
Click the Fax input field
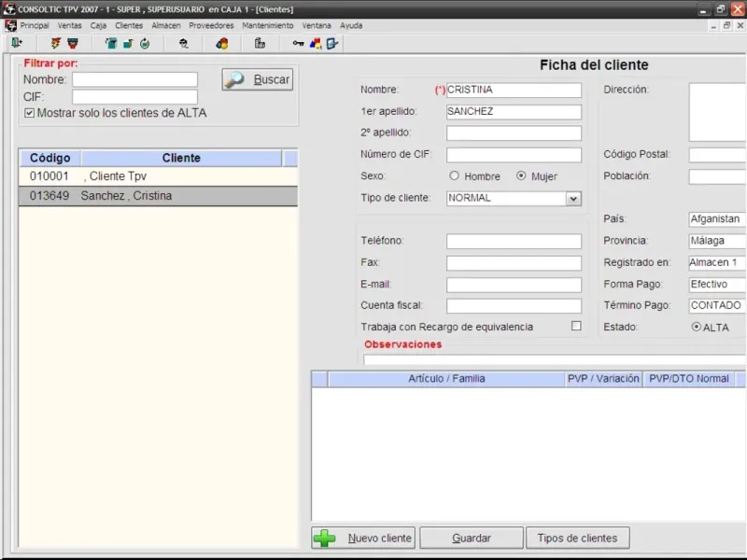coord(514,263)
